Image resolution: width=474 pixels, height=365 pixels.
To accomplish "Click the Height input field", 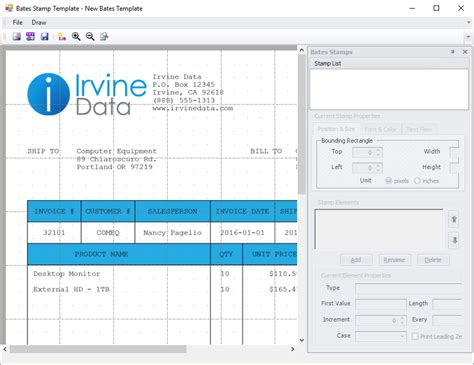I will point(454,168).
